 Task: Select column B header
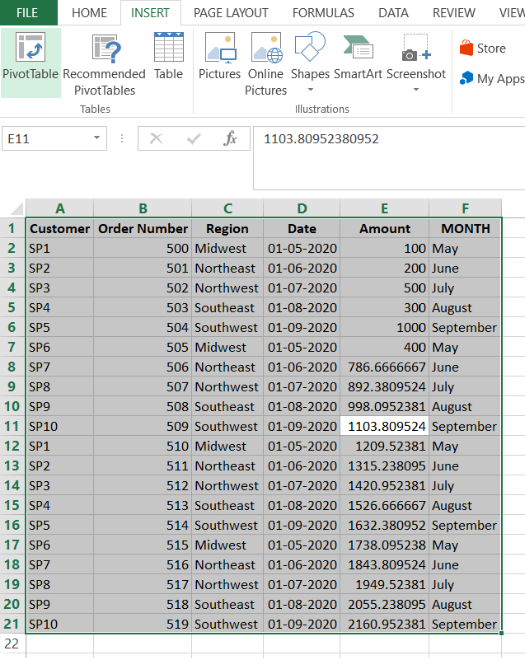tap(143, 208)
